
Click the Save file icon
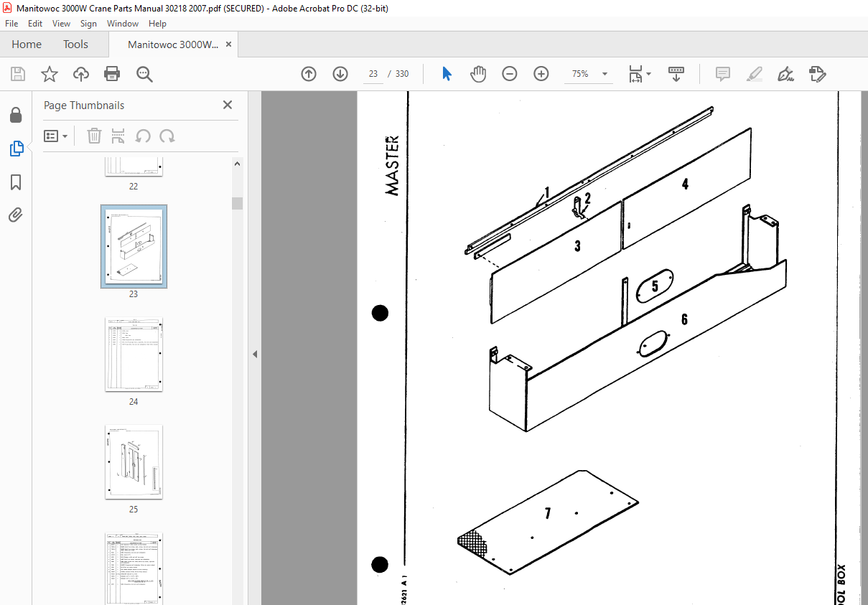(x=18, y=74)
